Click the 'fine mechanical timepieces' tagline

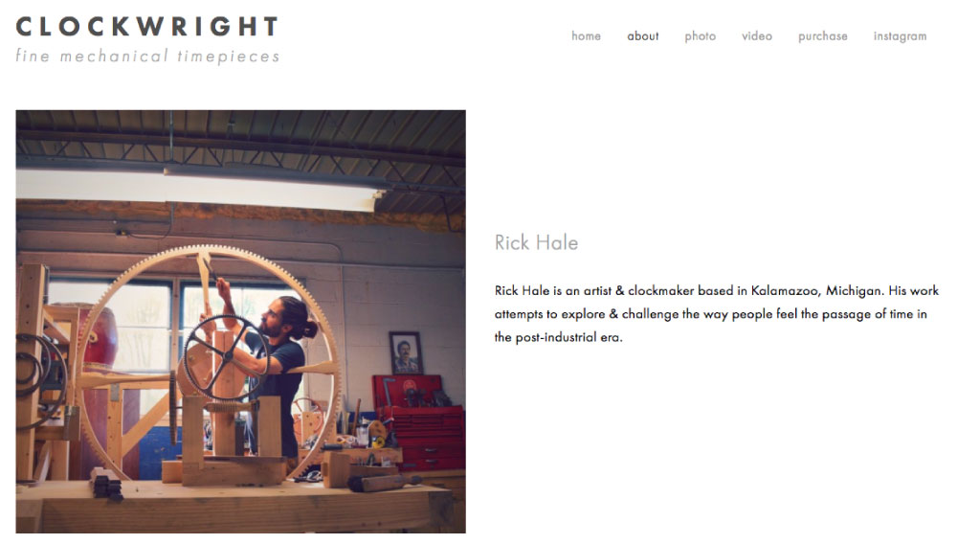[147, 56]
